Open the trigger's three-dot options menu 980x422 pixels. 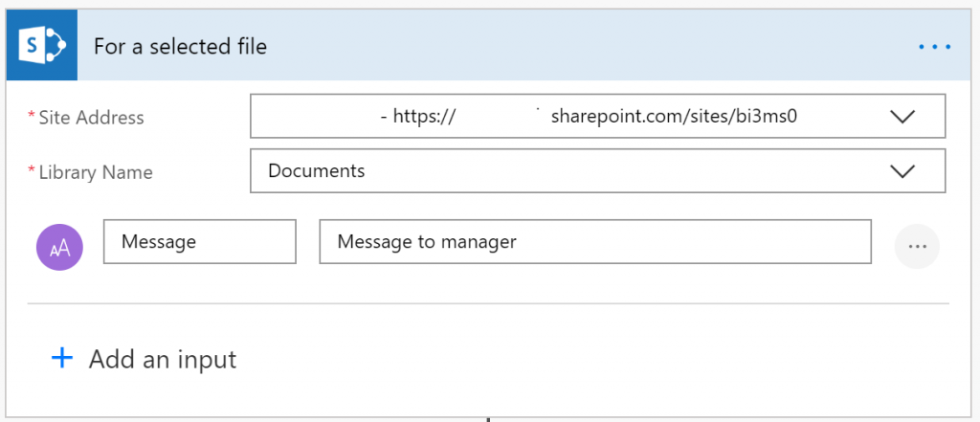click(x=935, y=46)
